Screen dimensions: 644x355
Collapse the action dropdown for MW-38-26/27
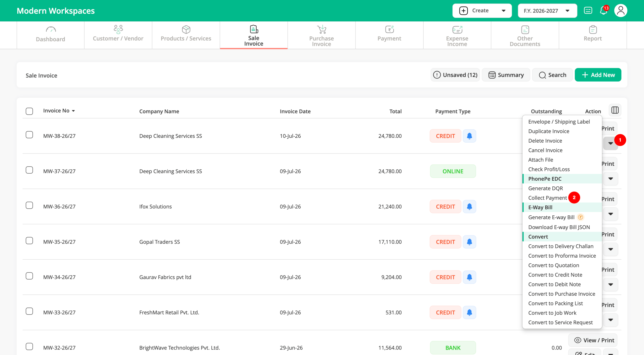(x=611, y=143)
